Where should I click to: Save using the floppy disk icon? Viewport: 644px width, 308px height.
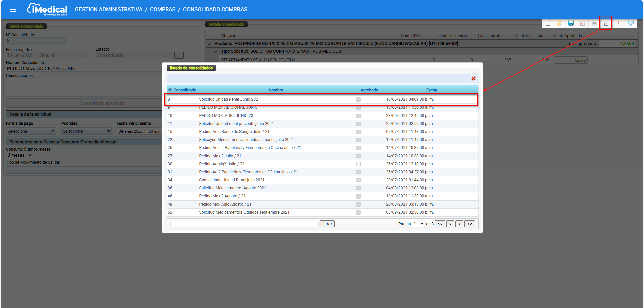pyautogui.click(x=571, y=23)
